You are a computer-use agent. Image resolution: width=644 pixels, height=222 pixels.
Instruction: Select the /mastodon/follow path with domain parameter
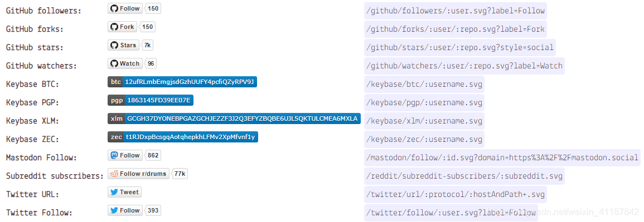[502, 157]
